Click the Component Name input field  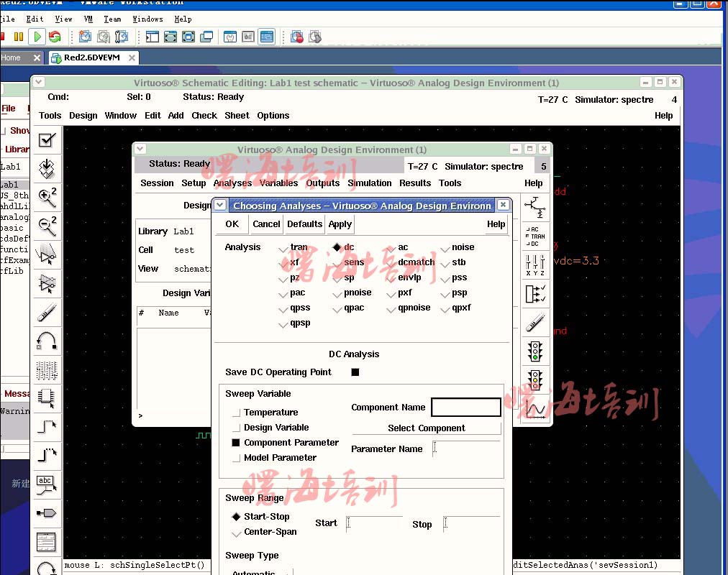click(x=465, y=408)
